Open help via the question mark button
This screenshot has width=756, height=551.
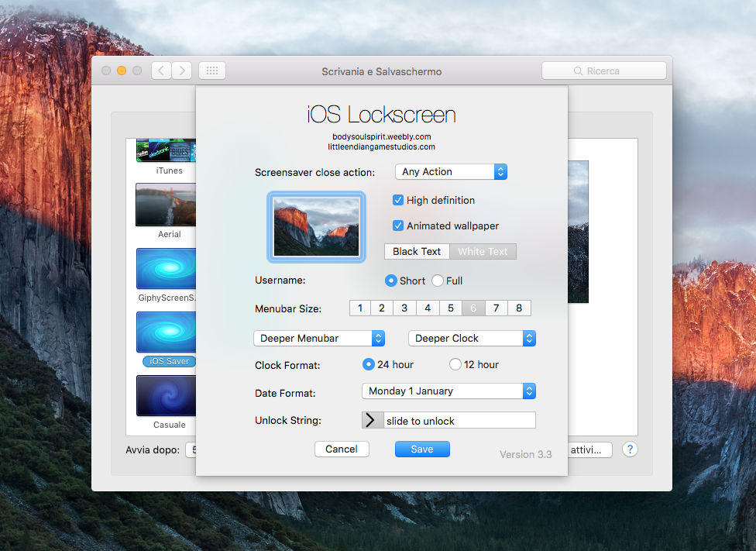click(630, 449)
